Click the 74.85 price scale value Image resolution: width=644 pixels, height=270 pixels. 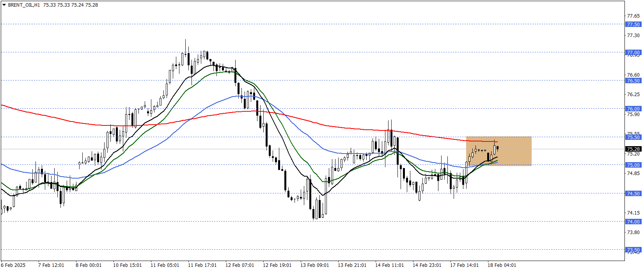point(633,173)
